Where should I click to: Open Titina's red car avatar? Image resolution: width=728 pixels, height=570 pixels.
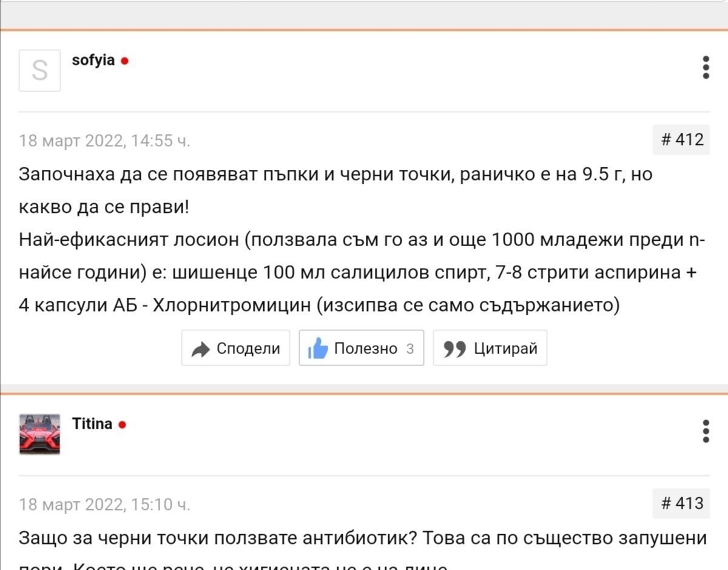pos(39,434)
